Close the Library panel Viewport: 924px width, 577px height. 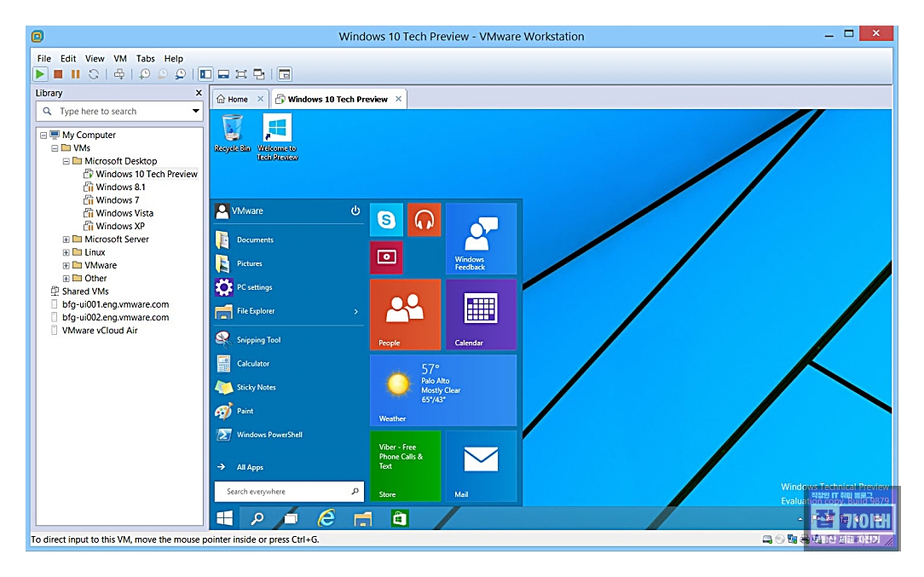[199, 93]
